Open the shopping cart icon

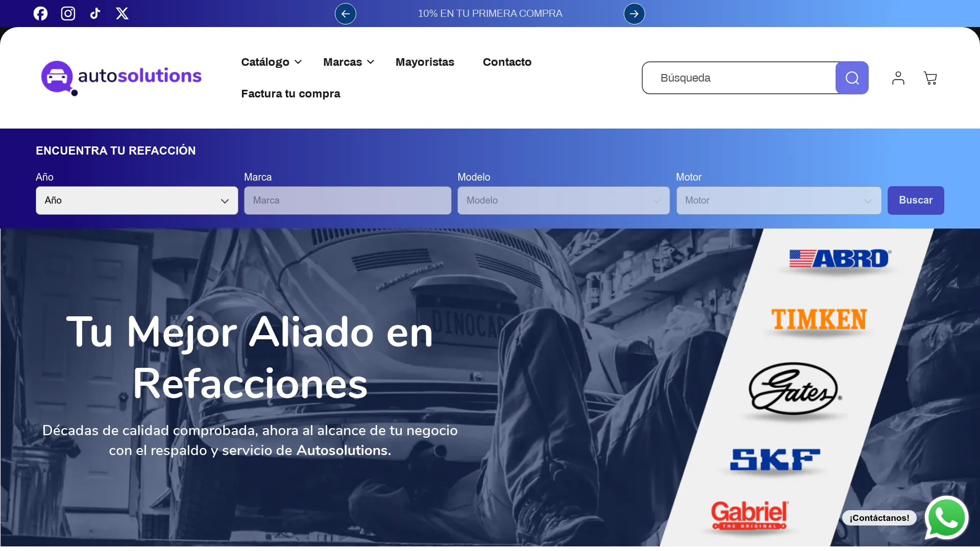coord(930,78)
